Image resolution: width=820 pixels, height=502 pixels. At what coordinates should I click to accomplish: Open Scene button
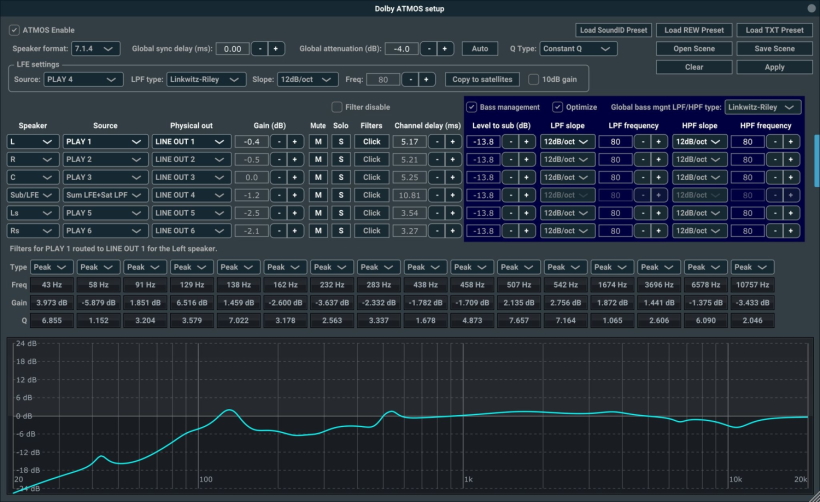coord(694,49)
